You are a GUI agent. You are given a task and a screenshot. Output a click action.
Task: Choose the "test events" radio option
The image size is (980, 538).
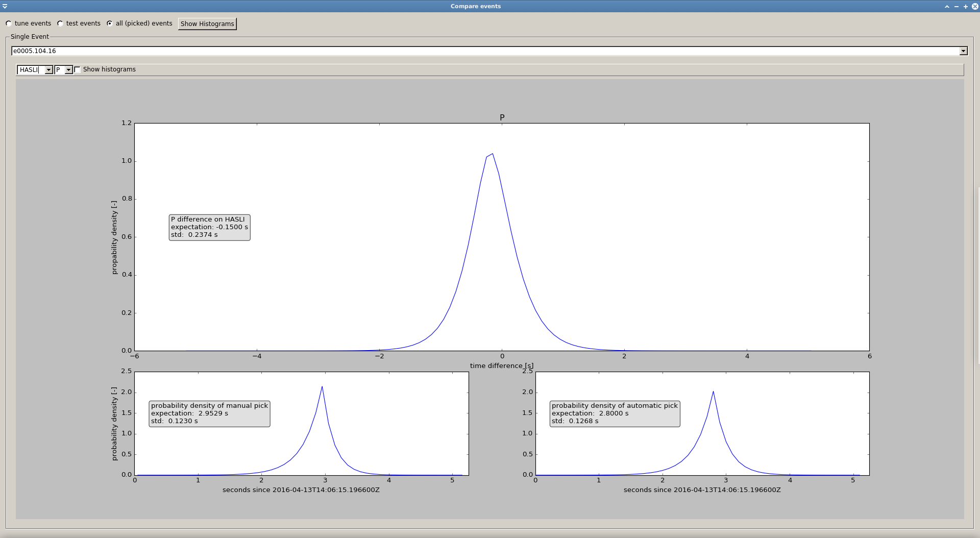click(60, 23)
